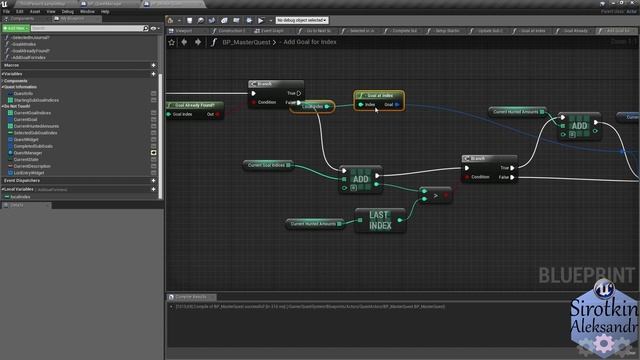The height and width of the screenshot is (360, 640).
Task: Click the Class Settings toolbar icon
Action: click(x=224, y=20)
